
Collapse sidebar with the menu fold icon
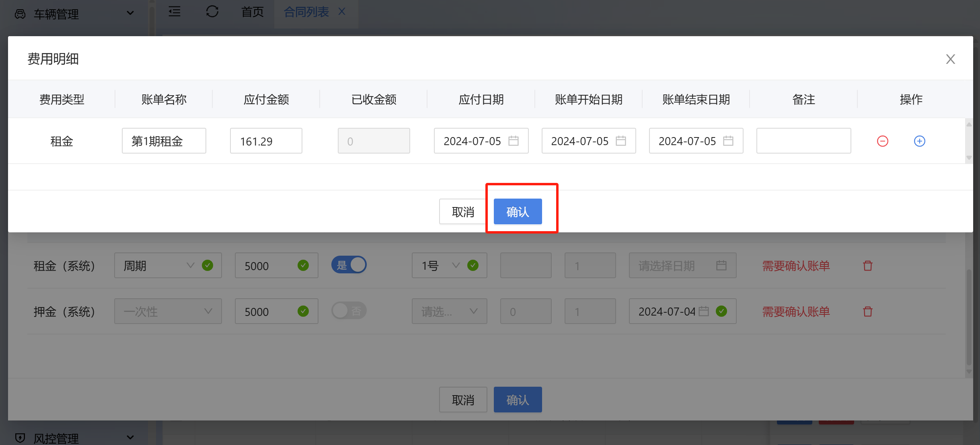pyautogui.click(x=174, y=12)
